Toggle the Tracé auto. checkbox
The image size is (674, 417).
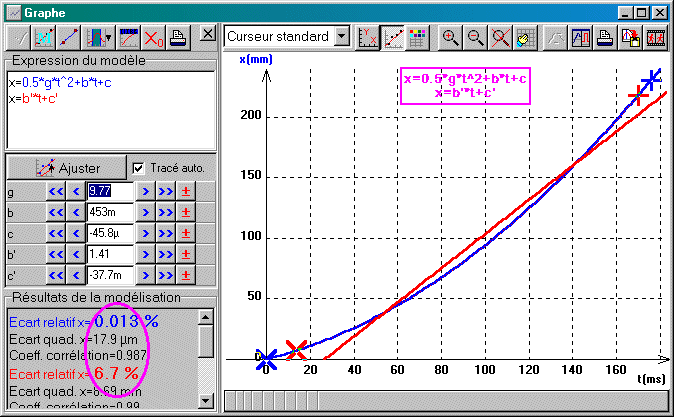click(139, 167)
